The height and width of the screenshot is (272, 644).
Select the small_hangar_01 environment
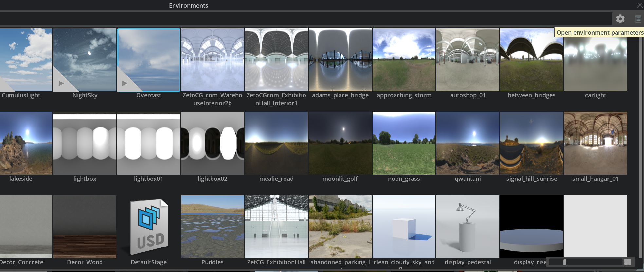(595, 143)
